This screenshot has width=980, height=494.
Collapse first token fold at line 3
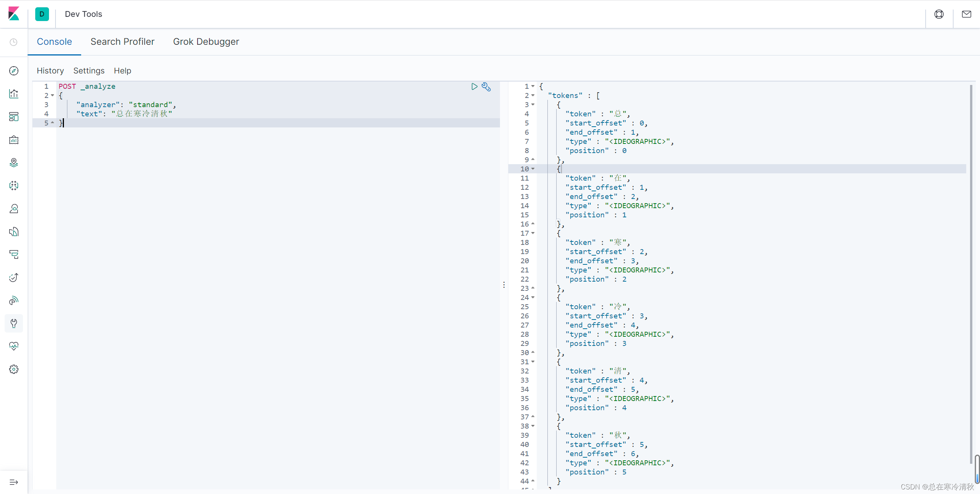click(x=533, y=104)
